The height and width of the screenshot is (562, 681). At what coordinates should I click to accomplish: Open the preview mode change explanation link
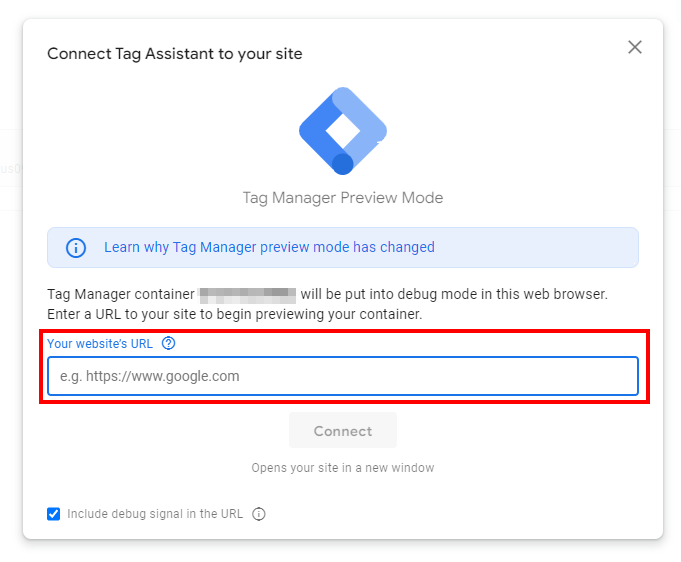tap(269, 247)
